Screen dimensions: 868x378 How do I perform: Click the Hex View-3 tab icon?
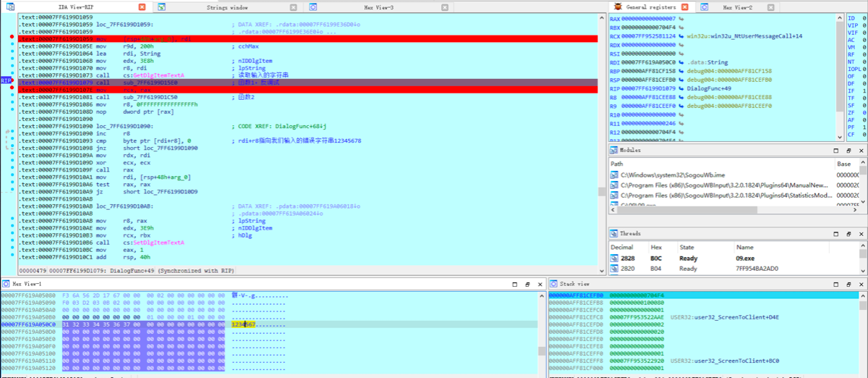(x=313, y=7)
